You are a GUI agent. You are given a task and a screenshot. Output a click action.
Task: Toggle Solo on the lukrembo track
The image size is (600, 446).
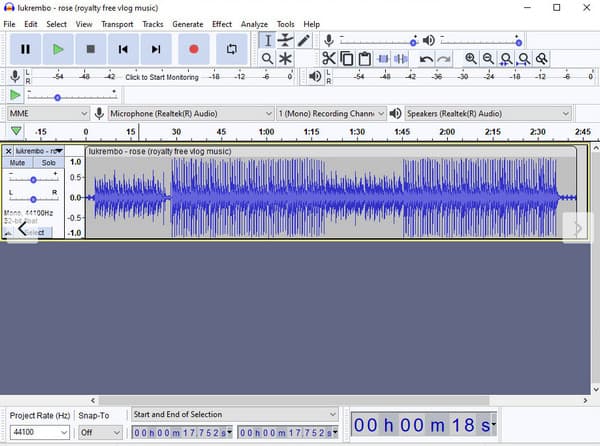[x=49, y=163]
